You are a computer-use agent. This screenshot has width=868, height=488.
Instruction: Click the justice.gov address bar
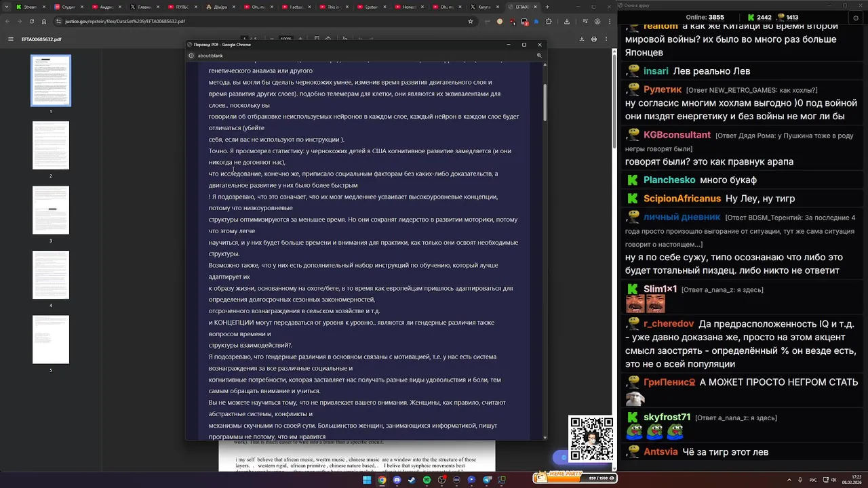(x=264, y=21)
